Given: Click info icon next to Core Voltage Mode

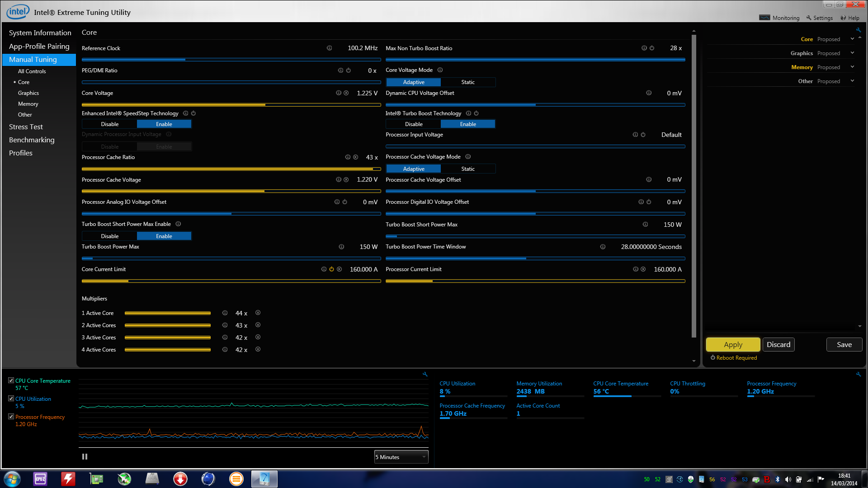Looking at the screenshot, I should (440, 70).
